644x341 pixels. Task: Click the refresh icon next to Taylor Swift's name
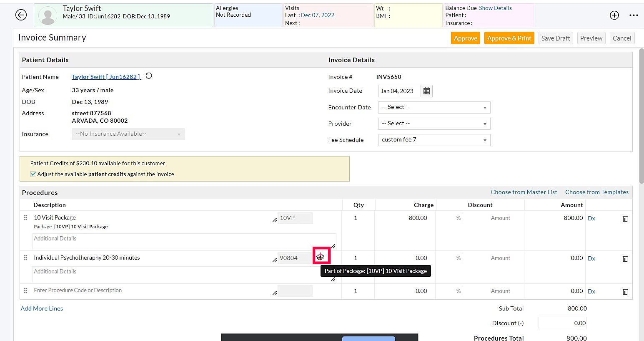point(149,76)
